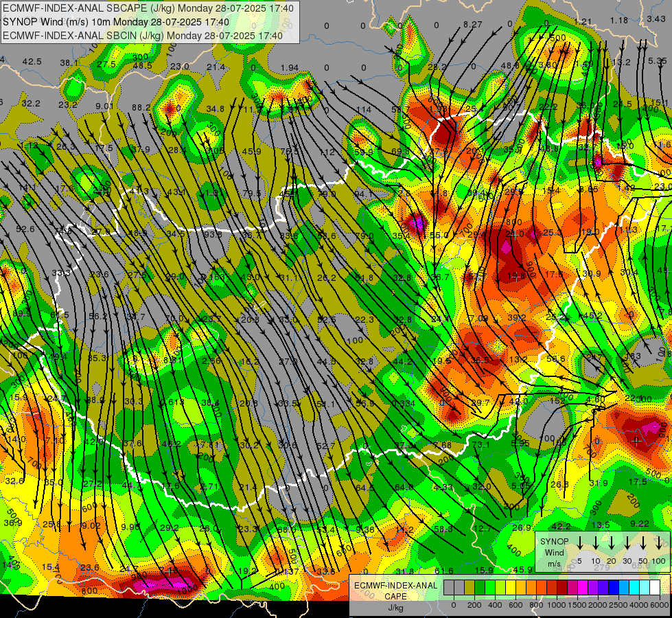Image resolution: width=672 pixels, height=618 pixels.
Task: Select the pure blue swatch in the CAPE legend
Action: coord(614,588)
